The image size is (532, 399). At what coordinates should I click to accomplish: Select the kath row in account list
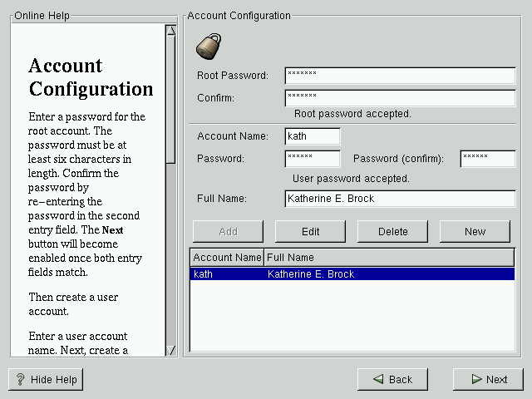(x=352, y=274)
